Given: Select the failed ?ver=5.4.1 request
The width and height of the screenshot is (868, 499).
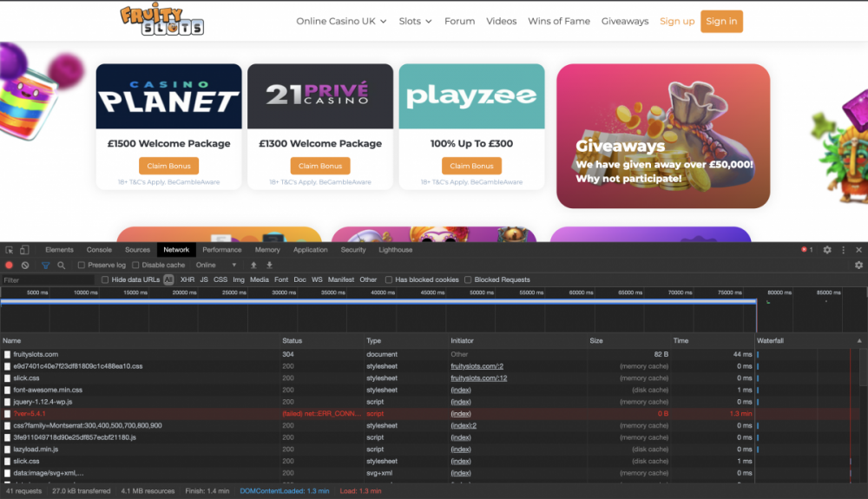Looking at the screenshot, I should [x=378, y=414].
